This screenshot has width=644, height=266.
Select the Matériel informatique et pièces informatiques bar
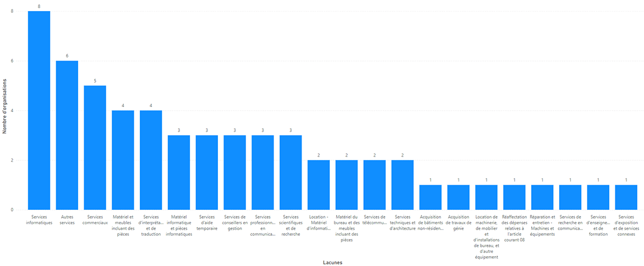click(x=179, y=173)
